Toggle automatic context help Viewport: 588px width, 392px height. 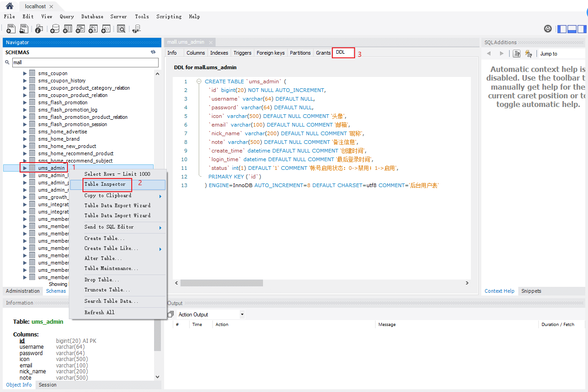click(x=529, y=54)
